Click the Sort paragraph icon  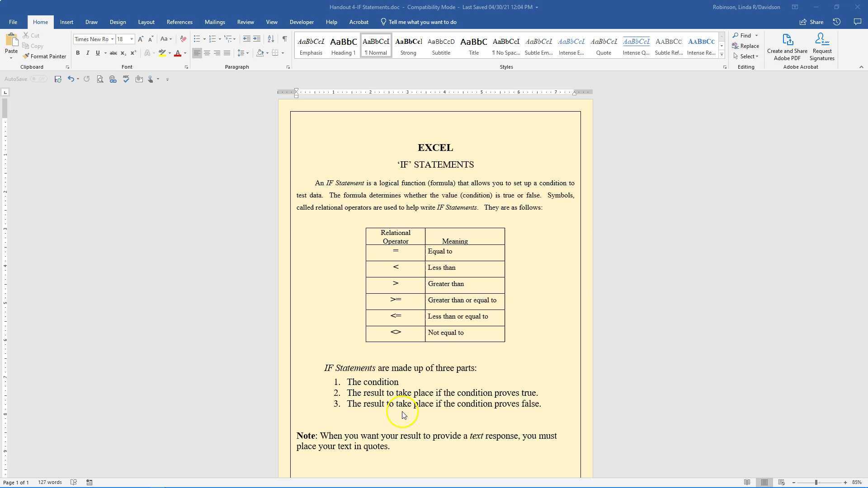point(271,39)
